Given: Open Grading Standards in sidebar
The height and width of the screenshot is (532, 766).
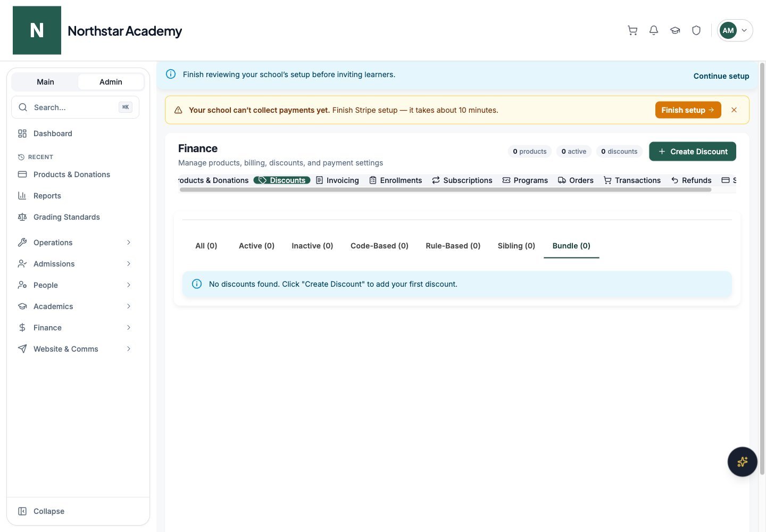Looking at the screenshot, I should click(75, 217).
